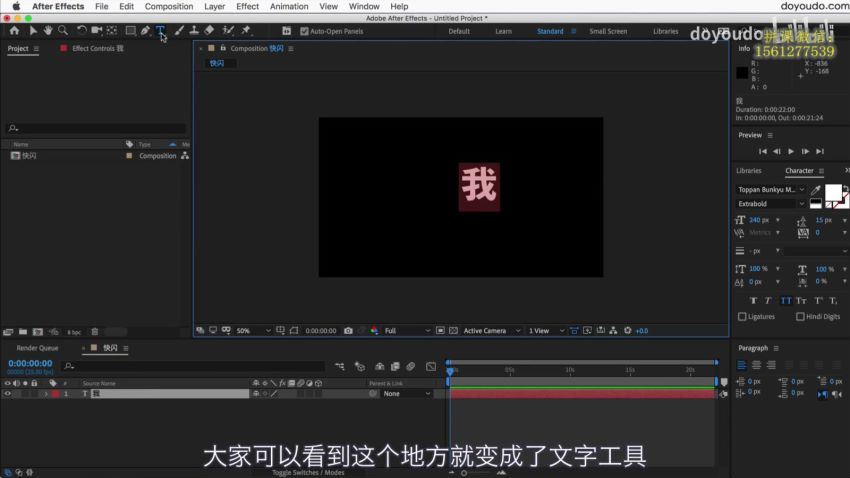The width and height of the screenshot is (850, 478).
Task: Open layer parent None dropdown
Action: [407, 394]
